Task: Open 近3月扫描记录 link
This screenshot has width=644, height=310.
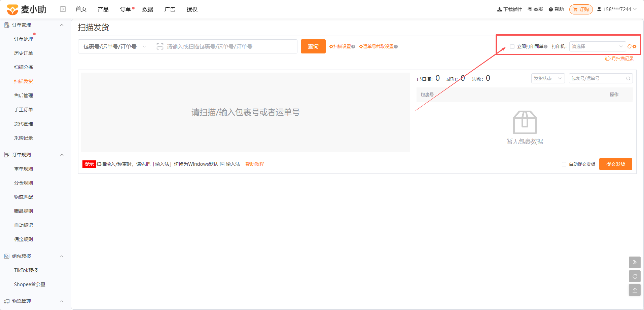Action: pyautogui.click(x=619, y=59)
